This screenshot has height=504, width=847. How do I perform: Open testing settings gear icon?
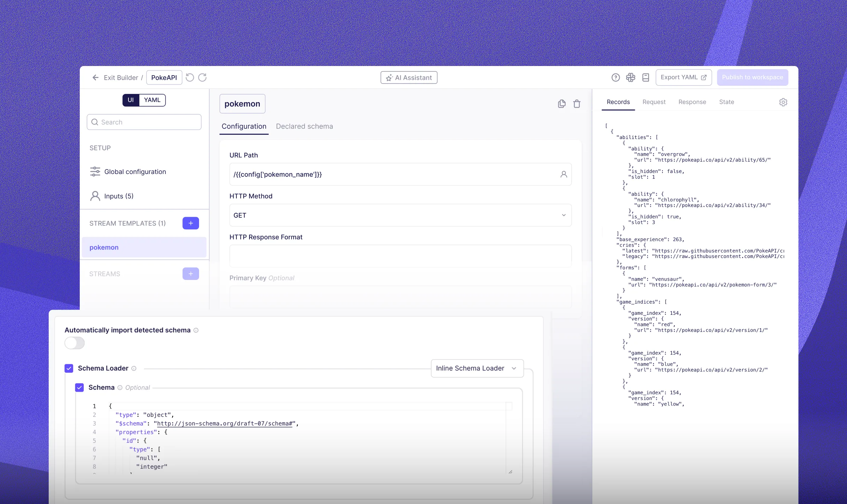(783, 102)
